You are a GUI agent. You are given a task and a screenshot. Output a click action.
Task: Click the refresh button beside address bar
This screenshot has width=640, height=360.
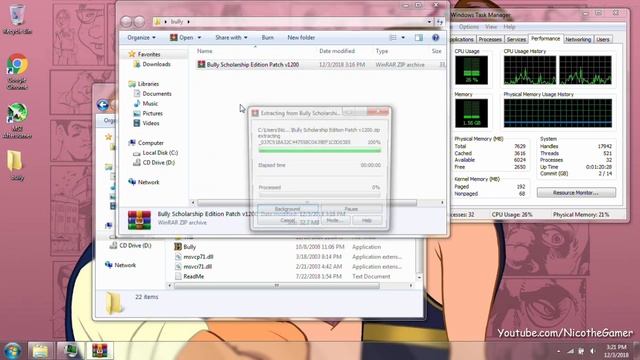(440, 22)
